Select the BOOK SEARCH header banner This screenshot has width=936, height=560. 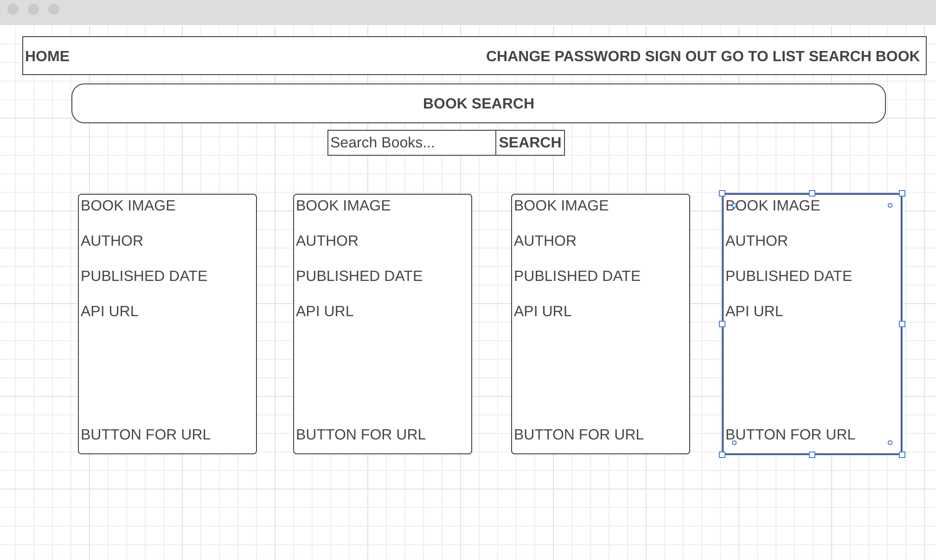click(x=479, y=103)
